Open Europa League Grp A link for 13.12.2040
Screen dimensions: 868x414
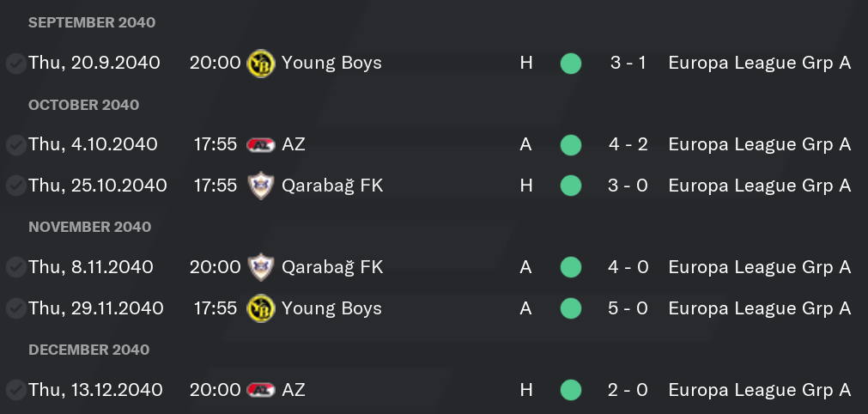pyautogui.click(x=760, y=390)
